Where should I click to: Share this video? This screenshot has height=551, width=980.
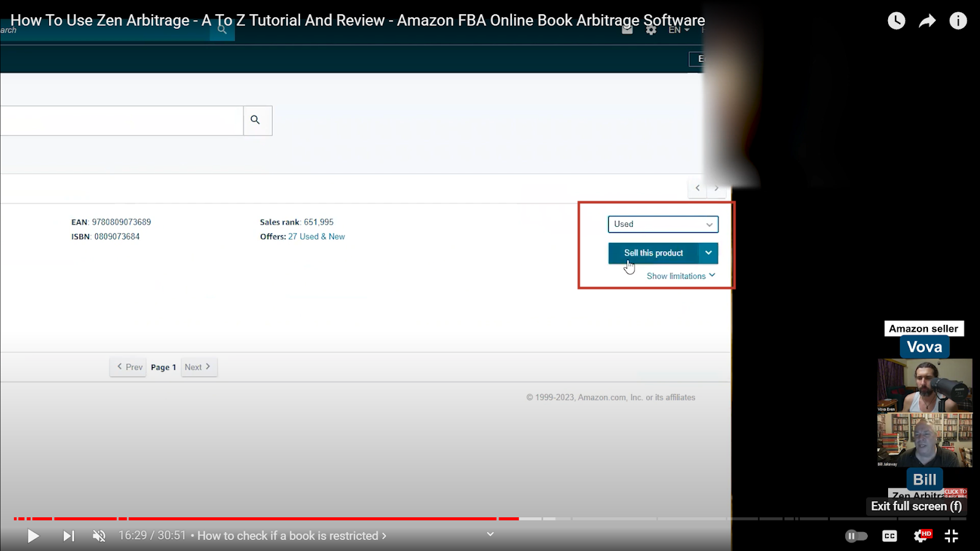click(927, 21)
